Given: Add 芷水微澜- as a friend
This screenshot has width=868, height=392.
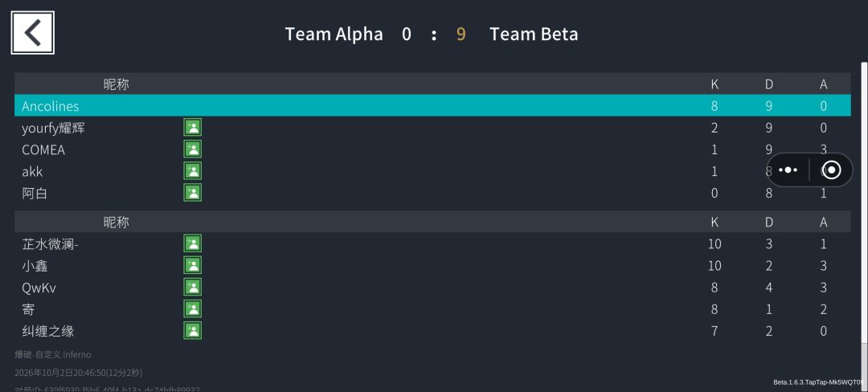Looking at the screenshot, I should [x=193, y=243].
